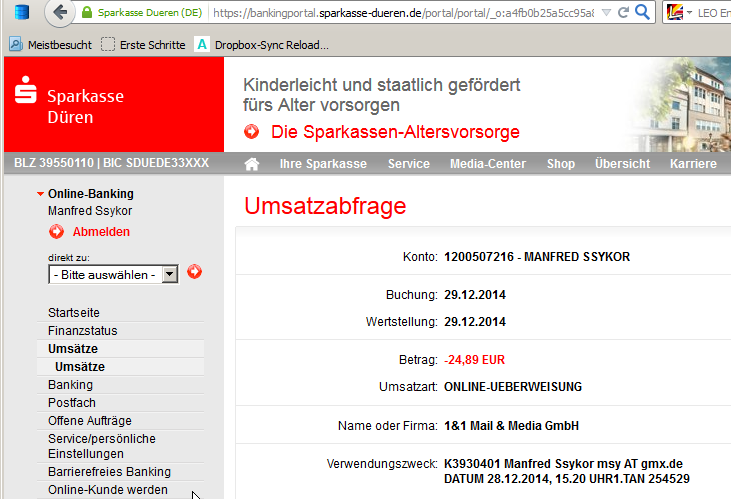
Task: Open the Service menu
Action: (x=408, y=164)
